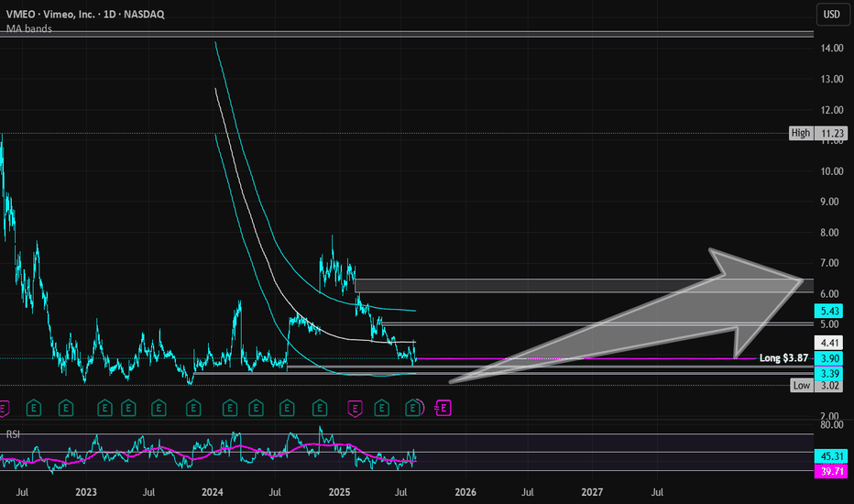854x504 pixels.
Task: Select the RSI indicator legend label
Action: [13, 434]
